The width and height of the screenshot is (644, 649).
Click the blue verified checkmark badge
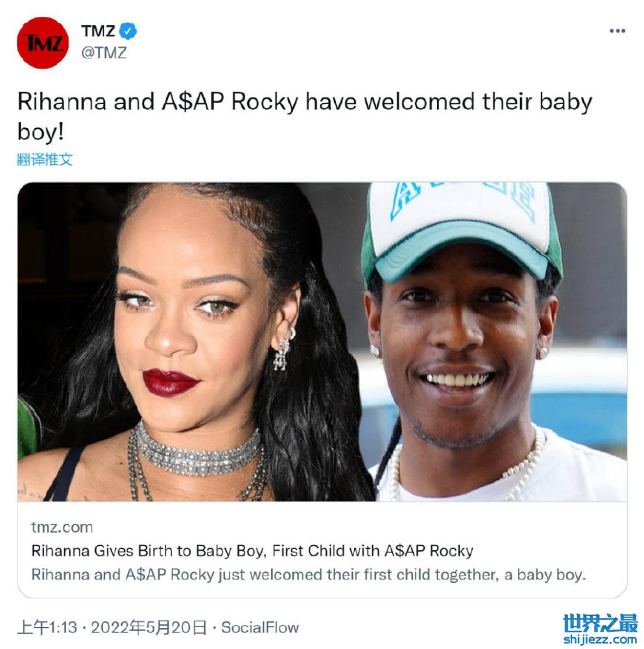(128, 31)
